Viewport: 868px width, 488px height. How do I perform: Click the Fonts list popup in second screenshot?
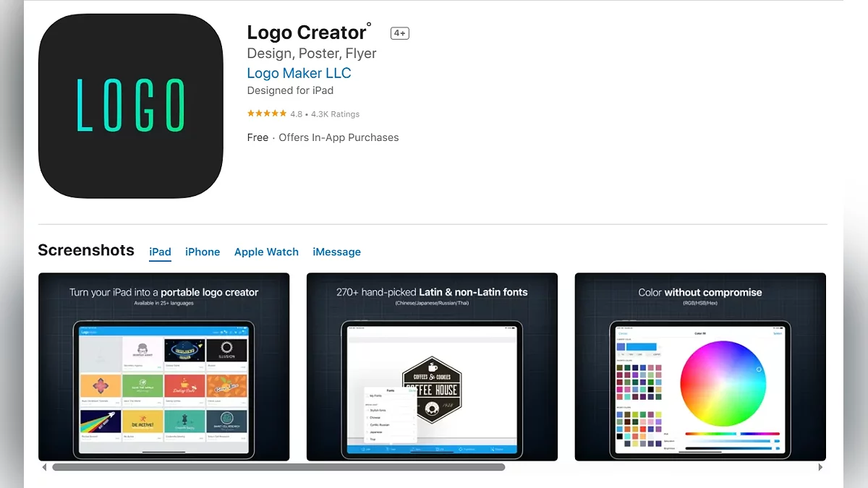pos(391,415)
